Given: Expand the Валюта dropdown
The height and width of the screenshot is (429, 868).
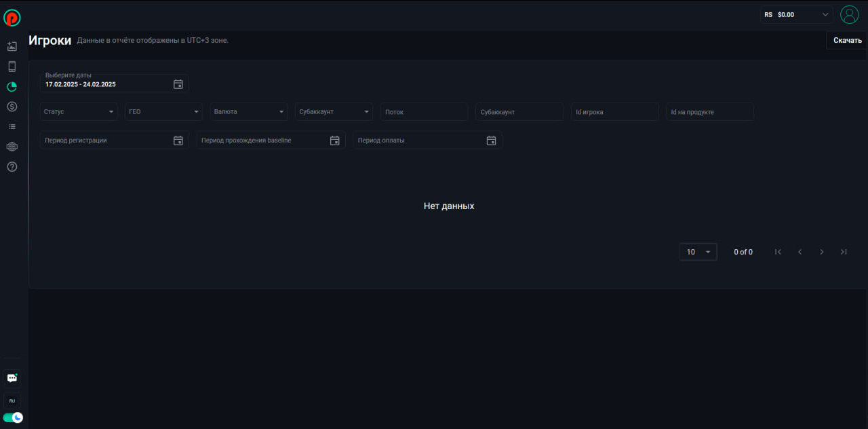Looking at the screenshot, I should pyautogui.click(x=249, y=112).
